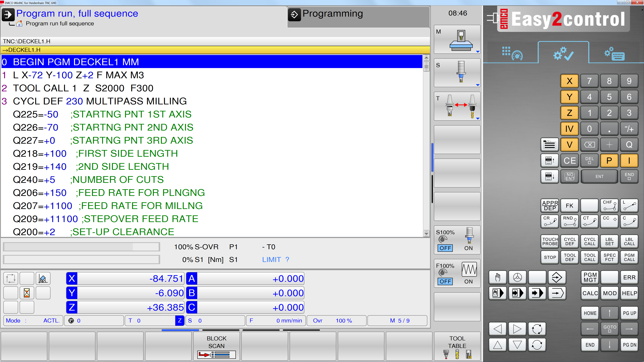
Task: Click the left triangle navigation key
Action: [x=497, y=329]
